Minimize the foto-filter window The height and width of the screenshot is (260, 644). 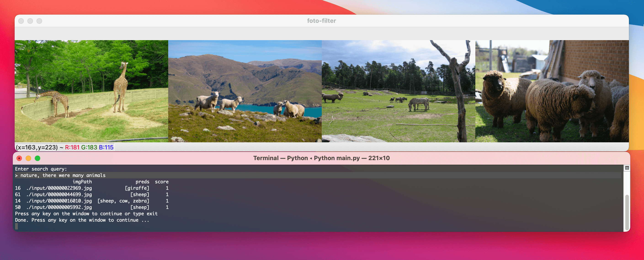(30, 21)
